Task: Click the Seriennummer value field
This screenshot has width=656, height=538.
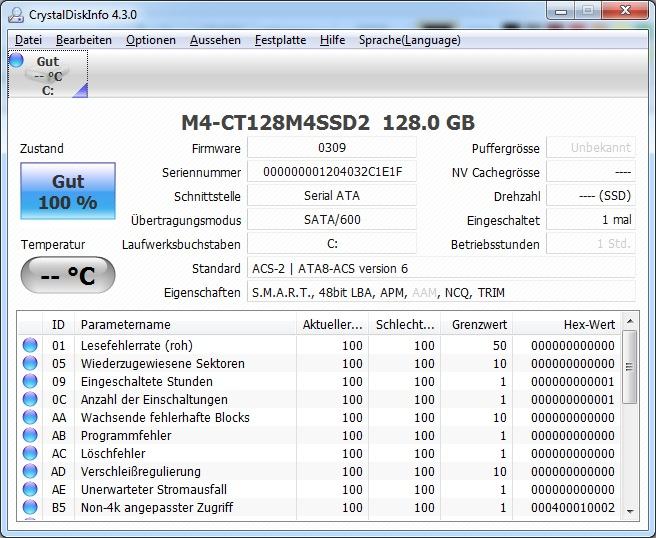Action: point(332,172)
